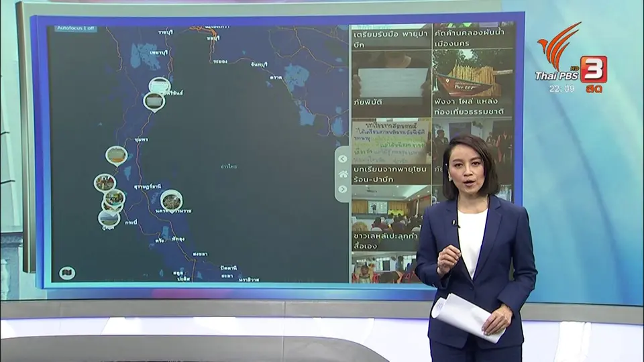
Task: Click the home icon between the arrows
Action: pos(343,174)
